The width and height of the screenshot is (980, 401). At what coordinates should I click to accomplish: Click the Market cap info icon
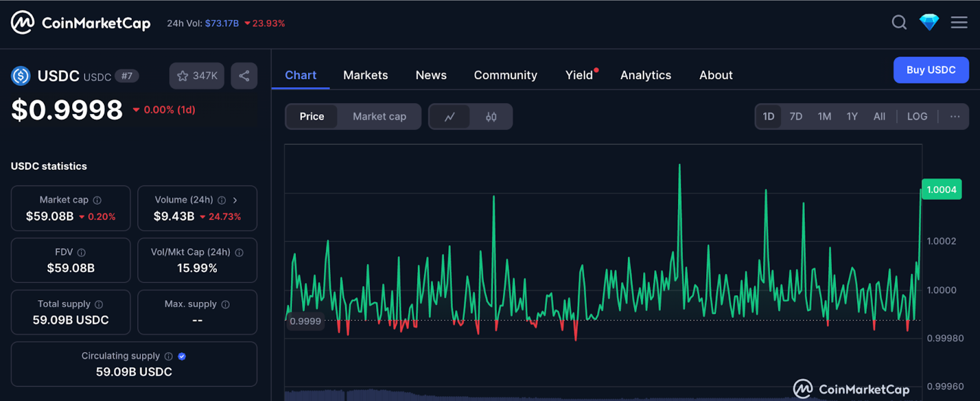pyautogui.click(x=97, y=200)
